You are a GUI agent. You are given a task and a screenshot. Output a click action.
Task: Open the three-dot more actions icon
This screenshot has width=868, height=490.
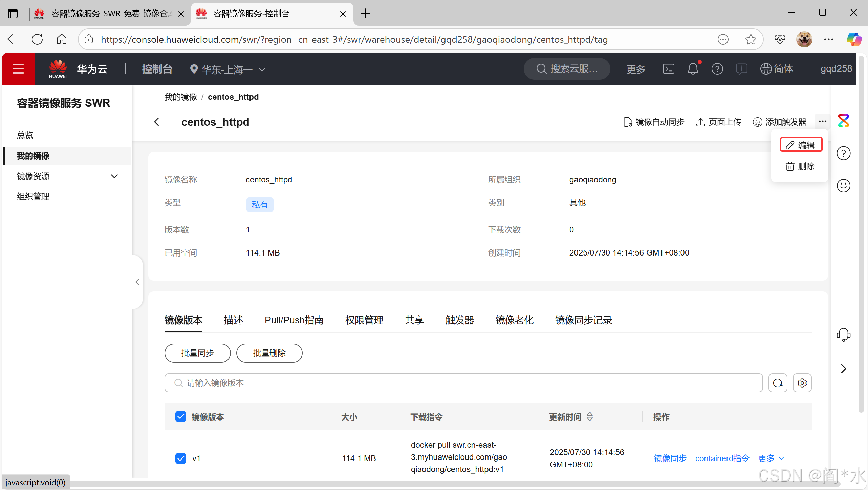click(x=823, y=121)
